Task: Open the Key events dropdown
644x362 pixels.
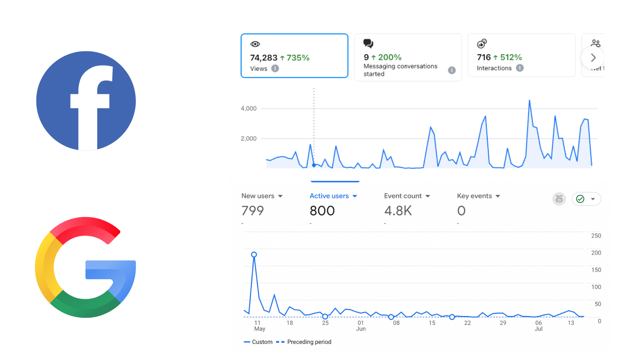Action: (x=498, y=196)
